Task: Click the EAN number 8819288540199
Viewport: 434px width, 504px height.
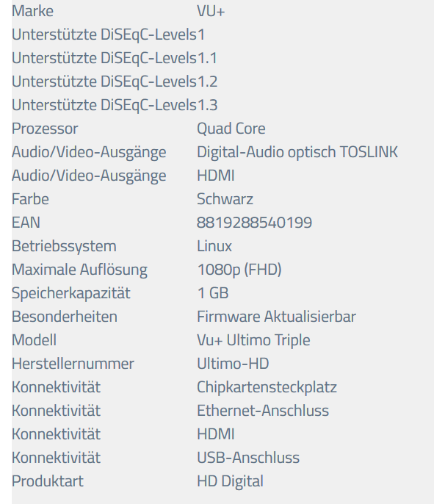Action: [254, 223]
